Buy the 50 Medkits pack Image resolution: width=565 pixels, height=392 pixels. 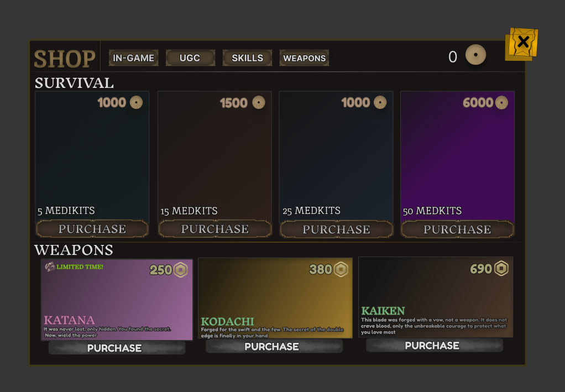[x=457, y=229]
